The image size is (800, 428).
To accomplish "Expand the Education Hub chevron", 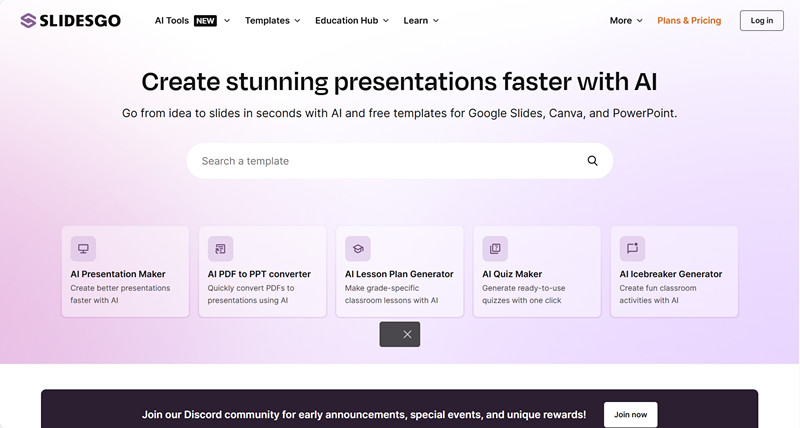I will pos(386,21).
